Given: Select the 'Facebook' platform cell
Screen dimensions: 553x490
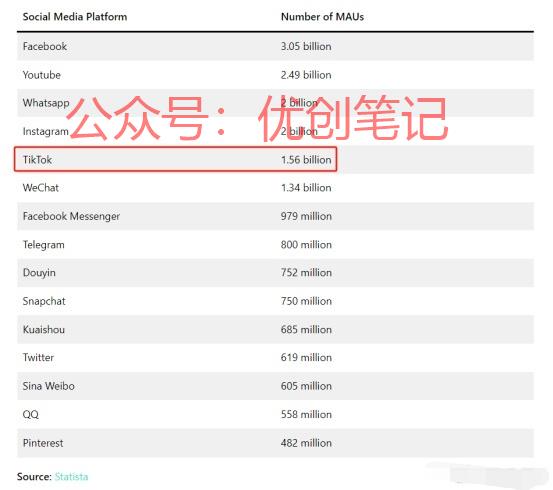Looking at the screenshot, I should point(45,46).
